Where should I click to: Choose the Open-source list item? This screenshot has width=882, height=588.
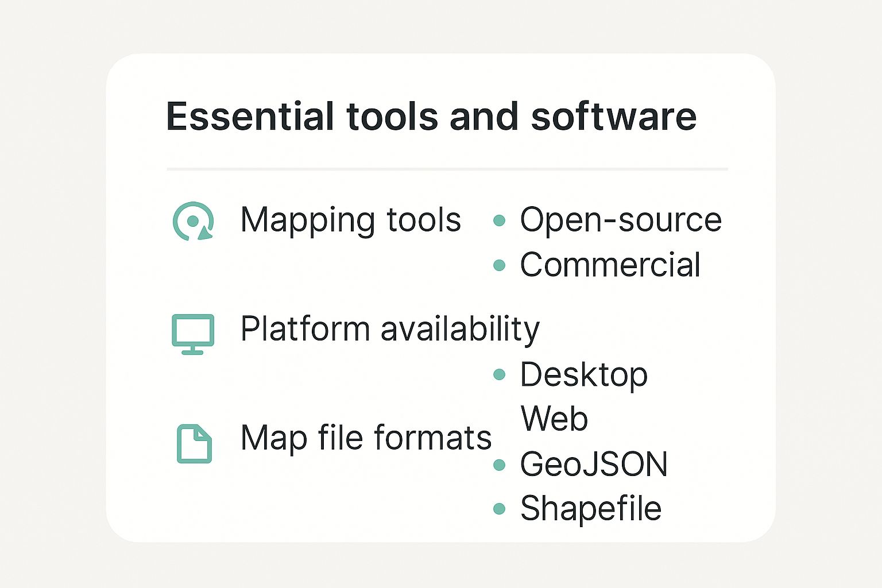(620, 220)
